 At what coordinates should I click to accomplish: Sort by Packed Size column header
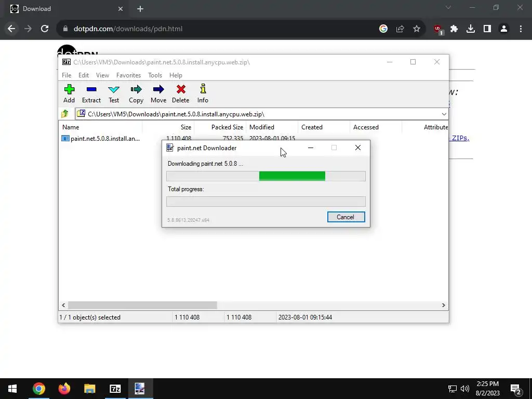coord(220,127)
